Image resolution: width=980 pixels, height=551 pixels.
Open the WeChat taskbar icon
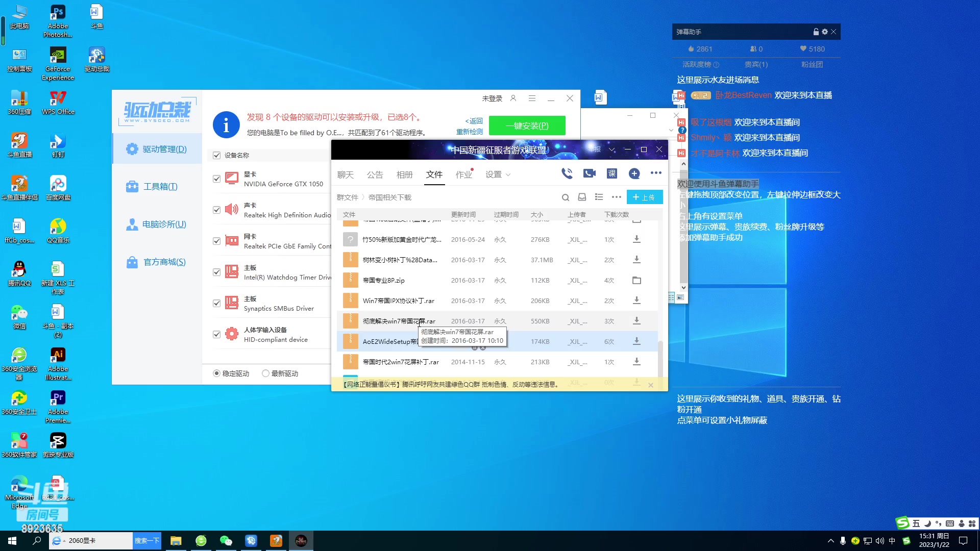click(x=226, y=541)
